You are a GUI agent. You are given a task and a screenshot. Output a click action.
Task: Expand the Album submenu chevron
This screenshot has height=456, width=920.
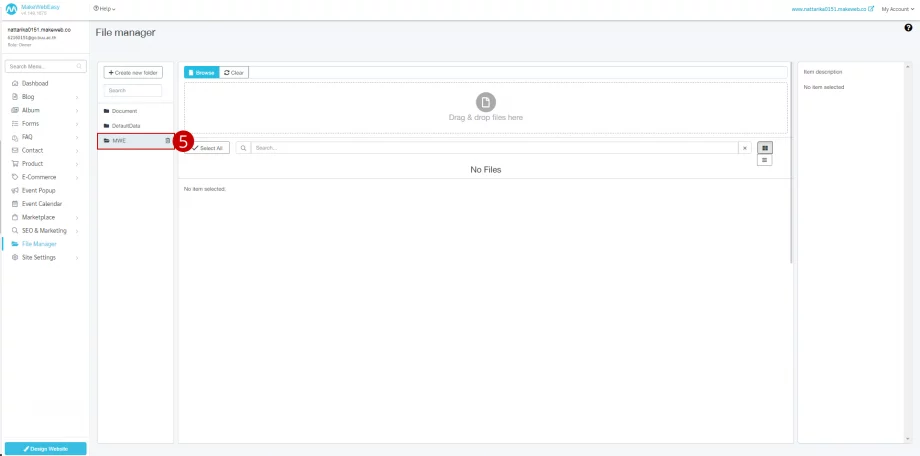tap(77, 110)
